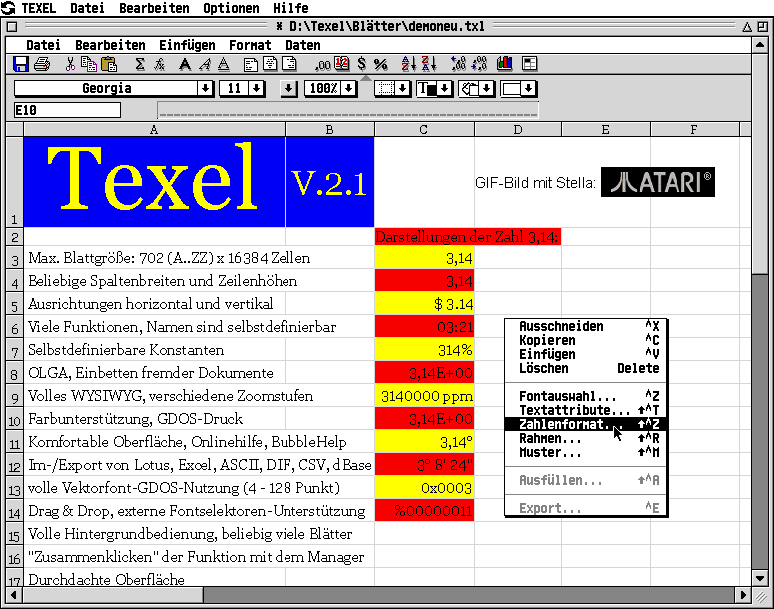Open the fill bucket color dropdown arrow
774x609 pixels.
click(x=487, y=88)
